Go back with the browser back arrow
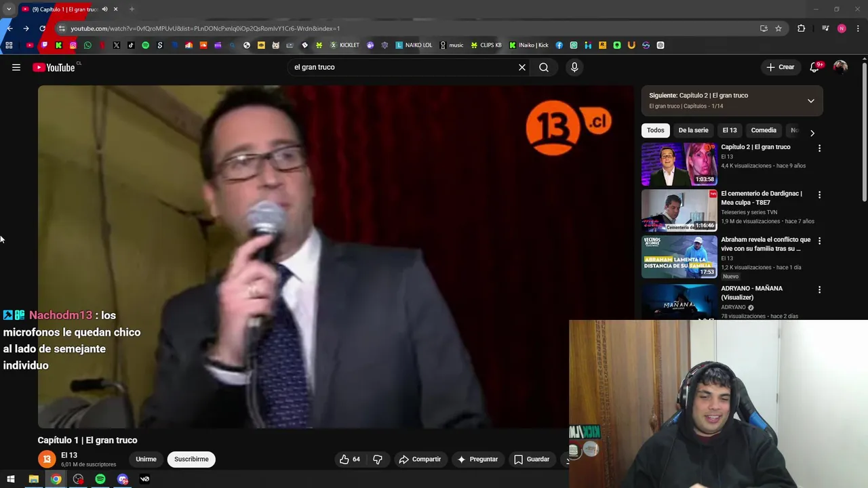The image size is (868, 488). pos(9,28)
